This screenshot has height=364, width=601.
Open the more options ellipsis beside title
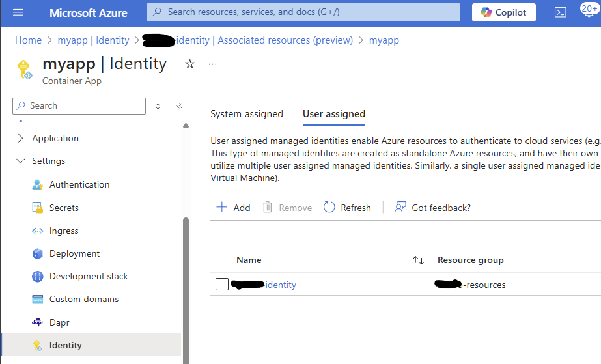pos(213,64)
